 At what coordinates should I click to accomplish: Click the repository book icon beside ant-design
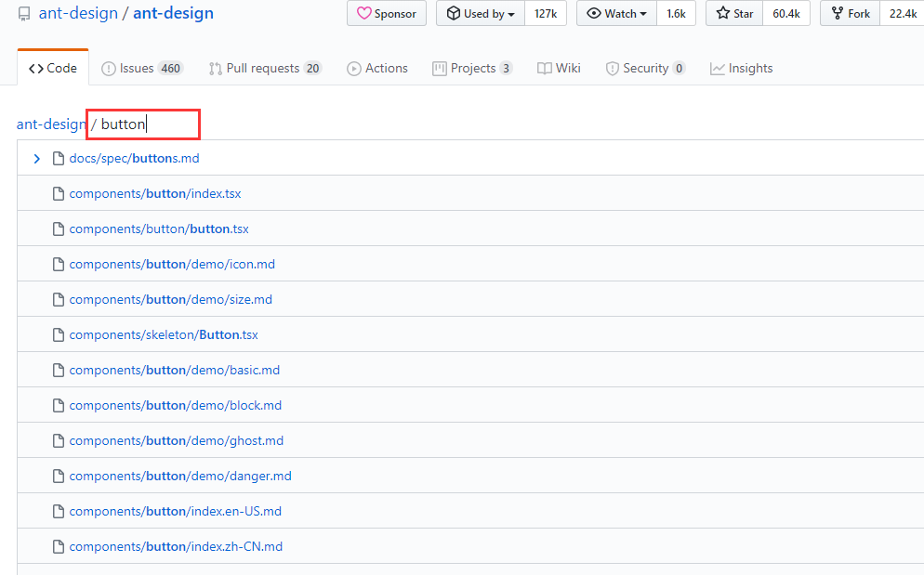click(x=24, y=14)
